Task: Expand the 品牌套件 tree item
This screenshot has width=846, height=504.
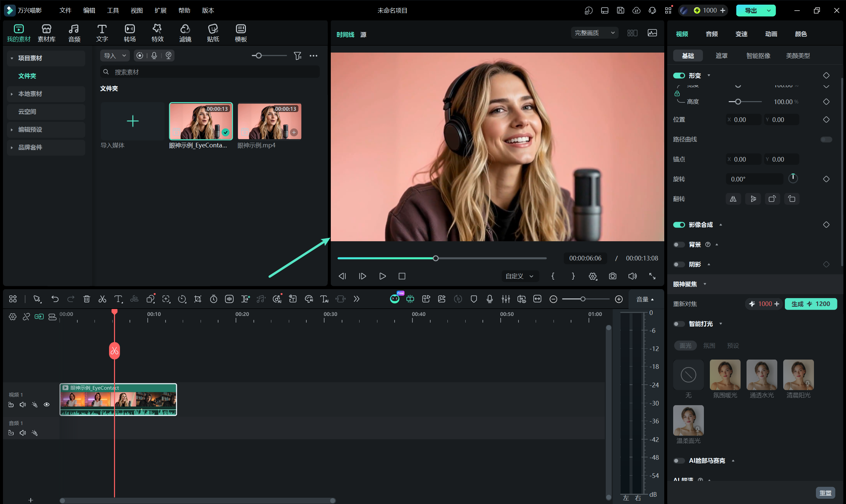Action: [x=12, y=147]
